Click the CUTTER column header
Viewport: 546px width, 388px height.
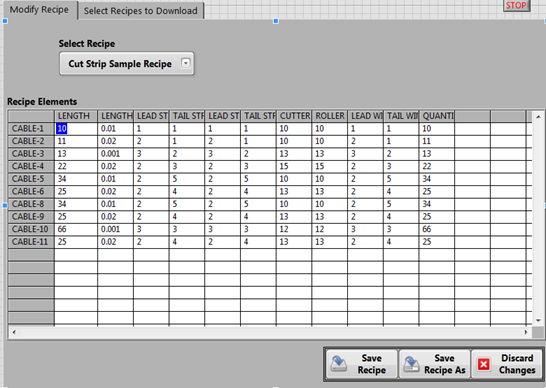click(x=294, y=116)
